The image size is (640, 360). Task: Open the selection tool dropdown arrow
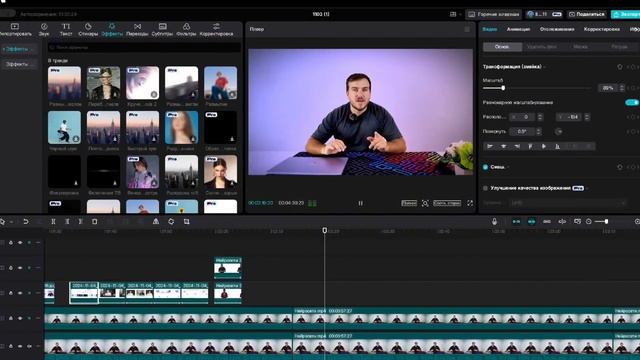(x=11, y=222)
